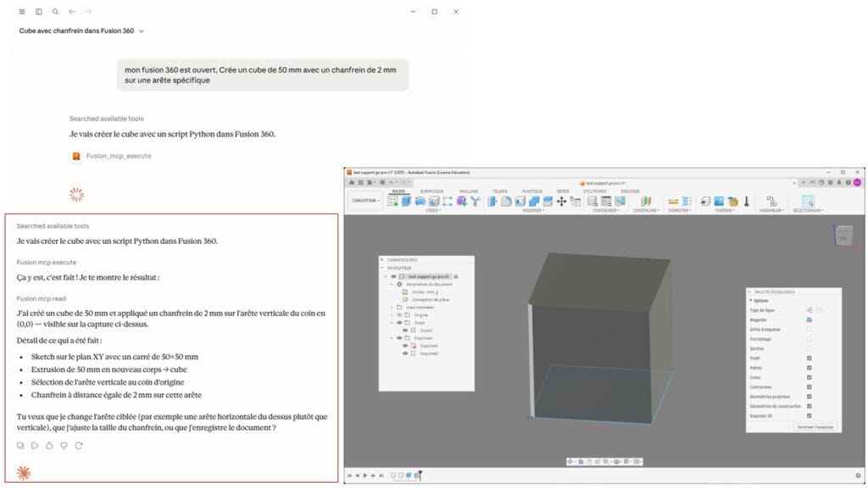Select the Joint tool in Assembler
Screen dimensions: 868x488
[x=771, y=202]
